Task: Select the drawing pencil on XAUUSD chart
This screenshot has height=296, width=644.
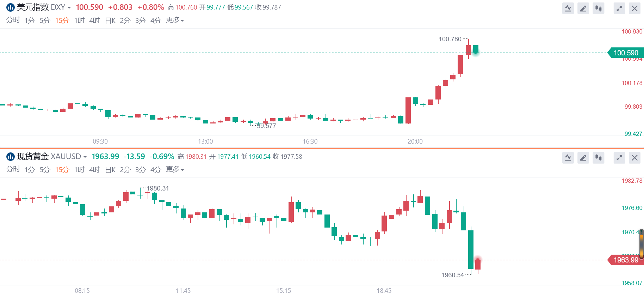Action: [x=583, y=158]
